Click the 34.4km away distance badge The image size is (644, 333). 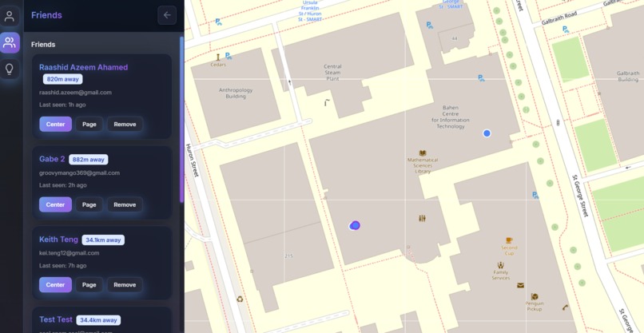[98, 320]
